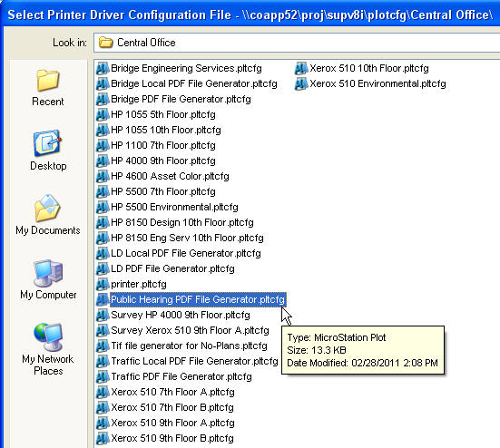Click the Xerox 510 10th Floor.pltcfg file icon
The width and height of the screenshot is (500, 448).
(x=301, y=69)
